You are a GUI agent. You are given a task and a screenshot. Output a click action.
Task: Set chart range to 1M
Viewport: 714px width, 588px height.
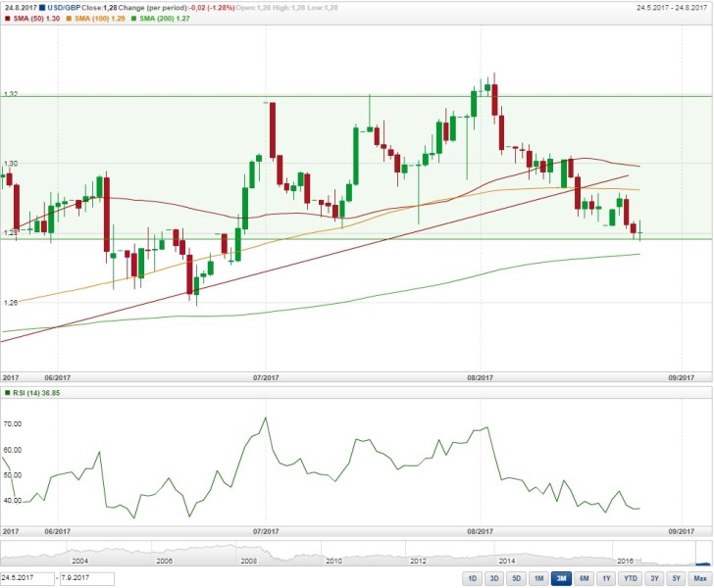[539, 578]
